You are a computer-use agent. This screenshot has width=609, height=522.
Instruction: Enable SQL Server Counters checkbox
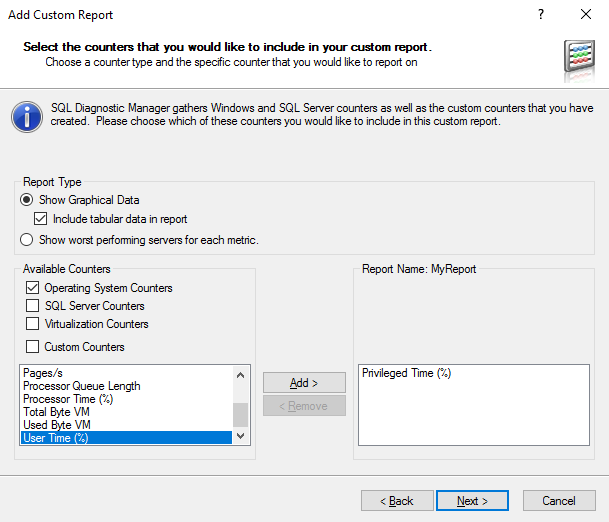click(33, 306)
